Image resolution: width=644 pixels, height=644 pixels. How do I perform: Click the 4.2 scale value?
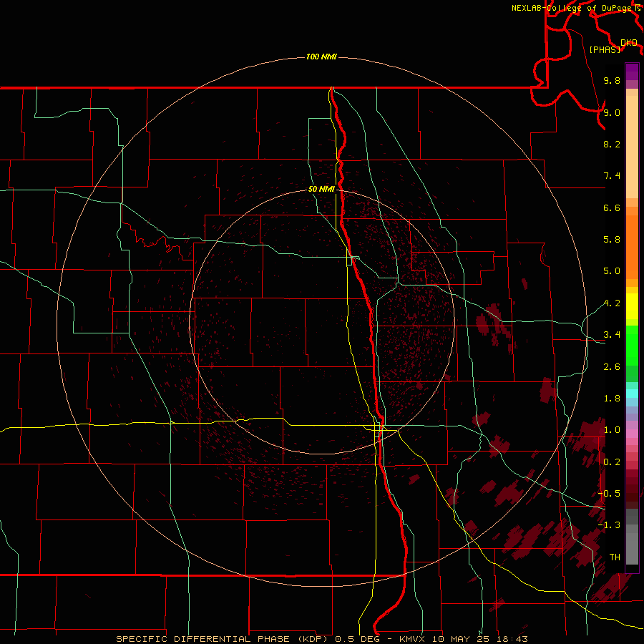612,303
